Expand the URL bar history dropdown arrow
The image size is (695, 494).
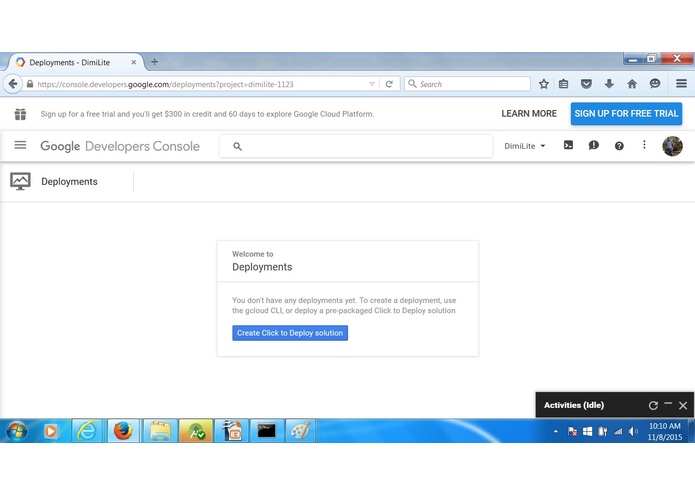pos(372,84)
